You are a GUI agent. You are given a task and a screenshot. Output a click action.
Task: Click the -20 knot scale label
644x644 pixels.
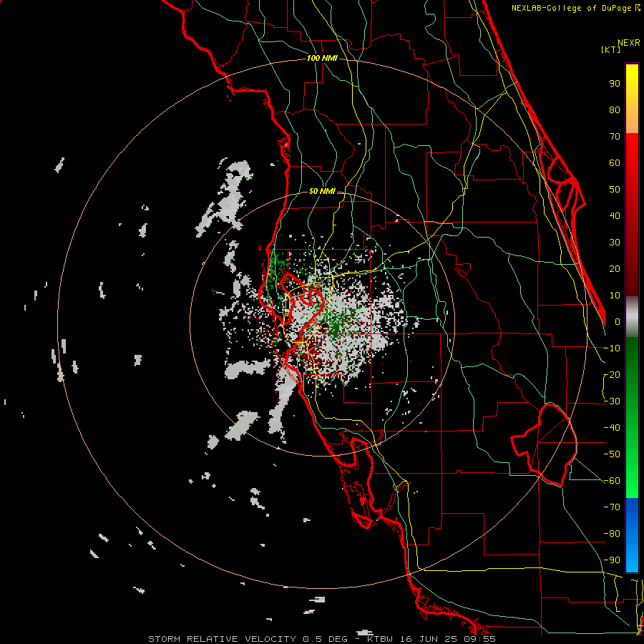[x=612, y=374]
